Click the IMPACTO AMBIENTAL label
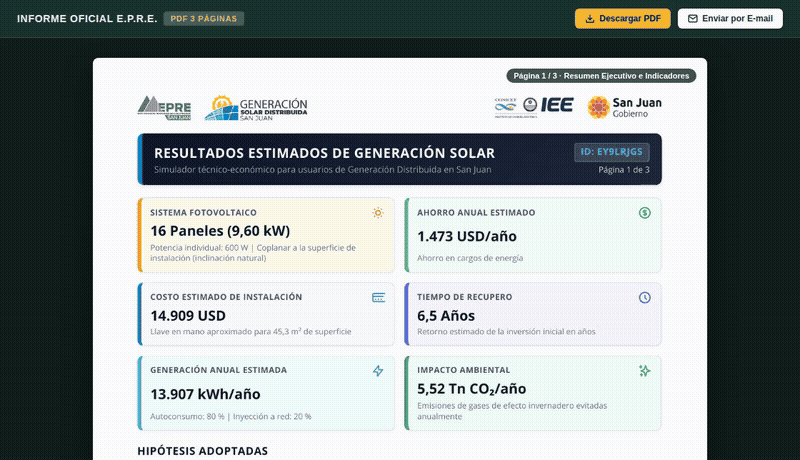This screenshot has width=800, height=460. pos(463,370)
